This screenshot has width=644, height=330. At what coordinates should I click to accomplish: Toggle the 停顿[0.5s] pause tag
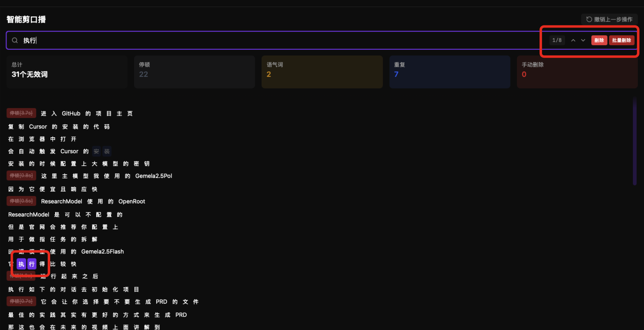pyautogui.click(x=21, y=201)
